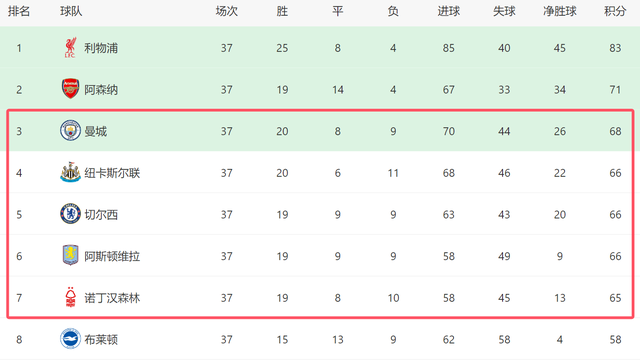Click the 曼城 team name
This screenshot has width=640, height=361.
tap(96, 131)
